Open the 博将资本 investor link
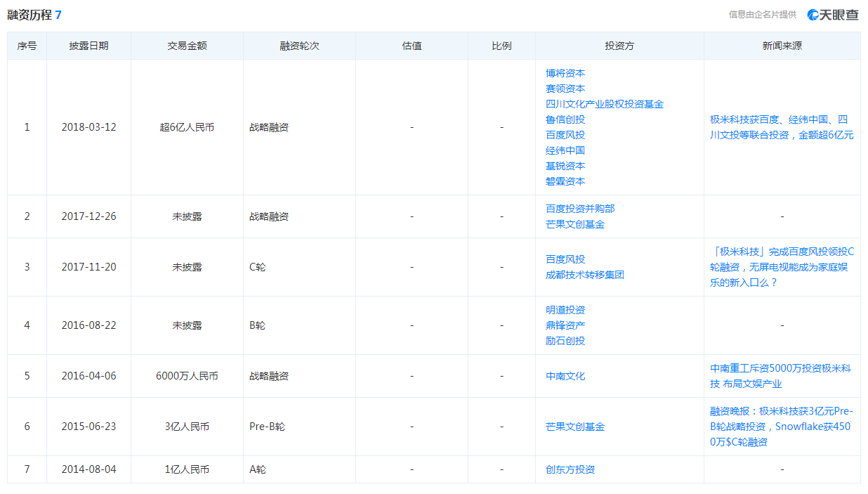 (565, 73)
